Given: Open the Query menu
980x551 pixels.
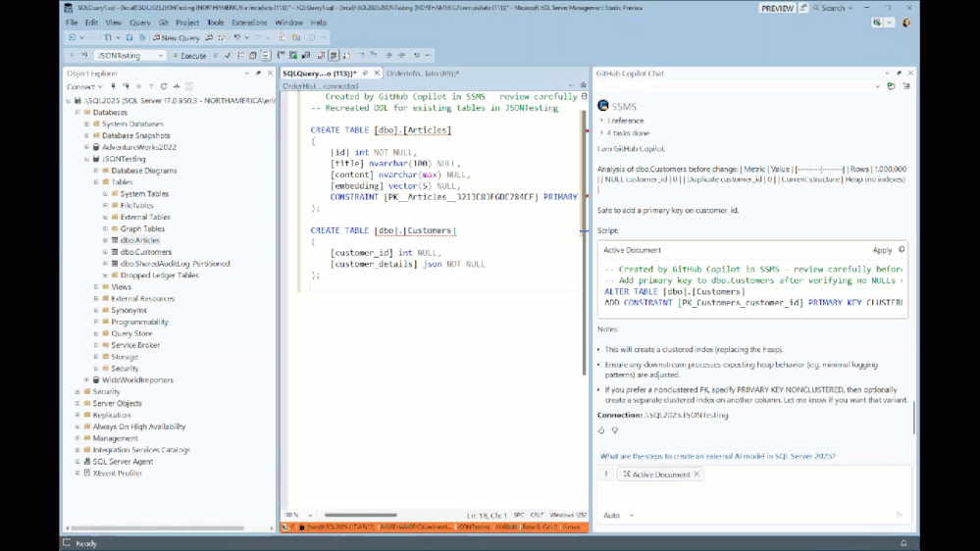Looking at the screenshot, I should (139, 22).
